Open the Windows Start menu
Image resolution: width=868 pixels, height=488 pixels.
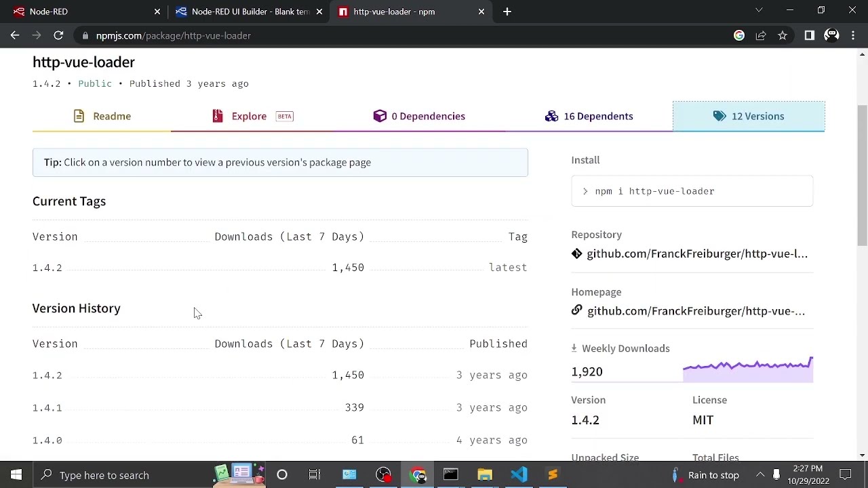pyautogui.click(x=16, y=474)
